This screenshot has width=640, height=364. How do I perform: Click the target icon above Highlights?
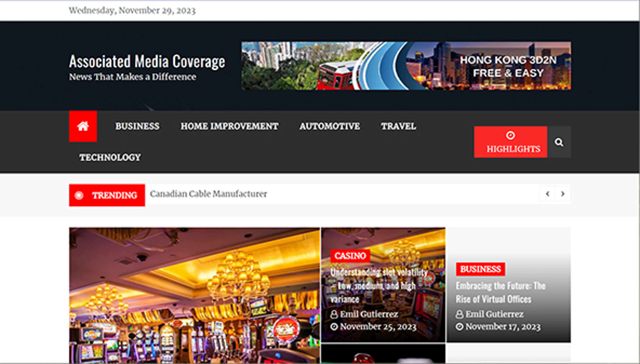tap(510, 135)
